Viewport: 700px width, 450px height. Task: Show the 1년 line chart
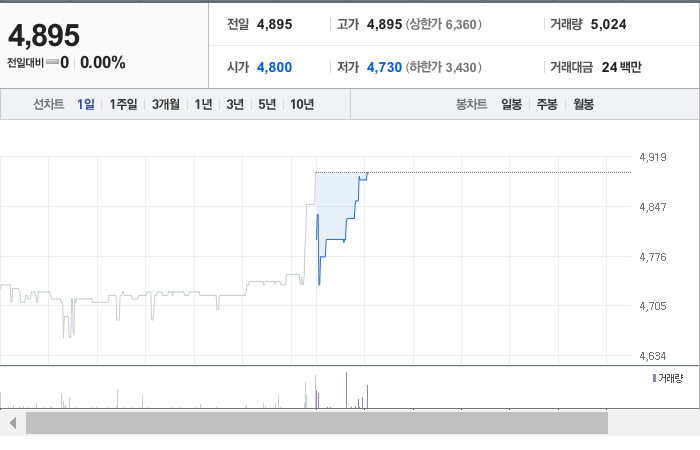[203, 104]
